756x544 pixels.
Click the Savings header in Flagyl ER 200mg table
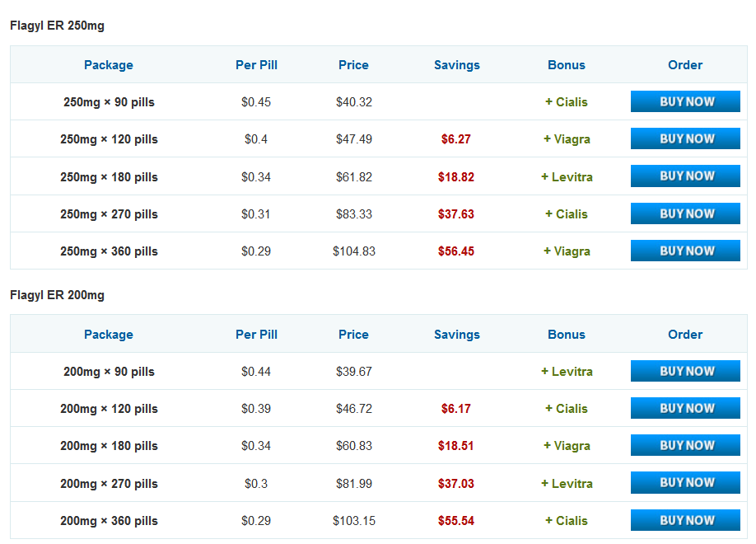coord(457,335)
